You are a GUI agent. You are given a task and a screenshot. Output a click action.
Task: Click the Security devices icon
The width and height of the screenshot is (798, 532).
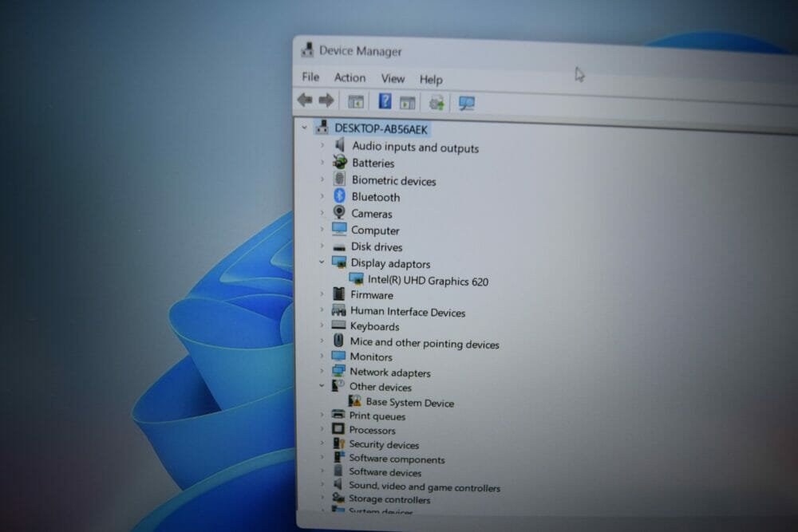click(x=338, y=443)
